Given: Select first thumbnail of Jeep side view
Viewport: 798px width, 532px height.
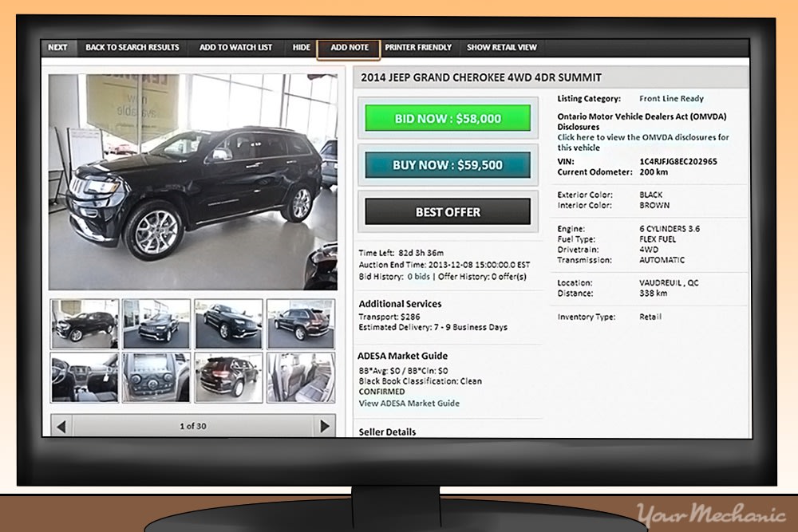Looking at the screenshot, I should (x=85, y=324).
